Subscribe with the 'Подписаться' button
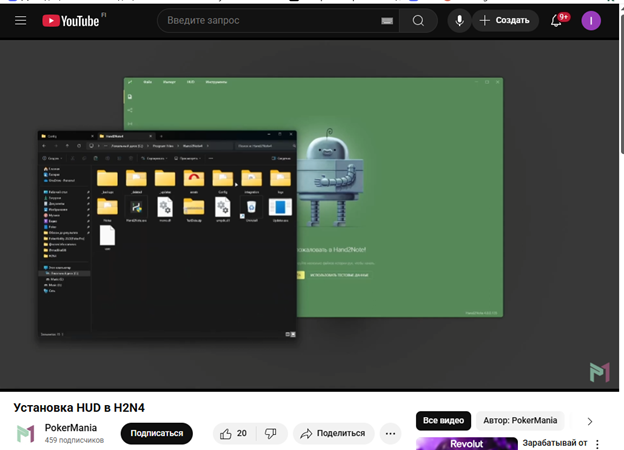 [x=157, y=433]
